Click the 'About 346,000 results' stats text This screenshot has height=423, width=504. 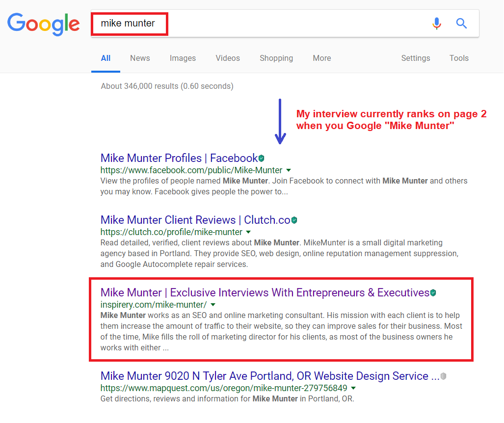(167, 86)
